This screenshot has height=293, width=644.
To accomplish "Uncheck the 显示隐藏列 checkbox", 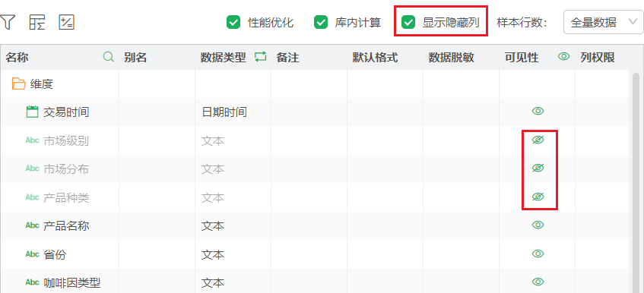I will (408, 22).
